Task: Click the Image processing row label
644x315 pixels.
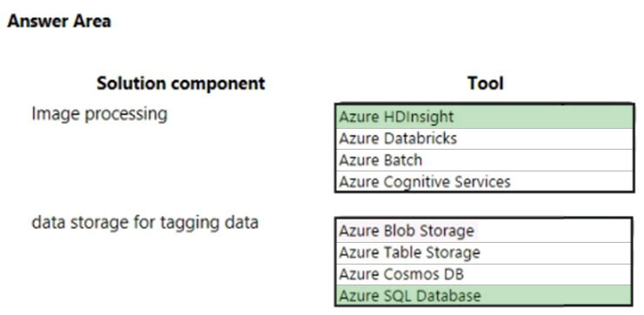Action: (99, 115)
